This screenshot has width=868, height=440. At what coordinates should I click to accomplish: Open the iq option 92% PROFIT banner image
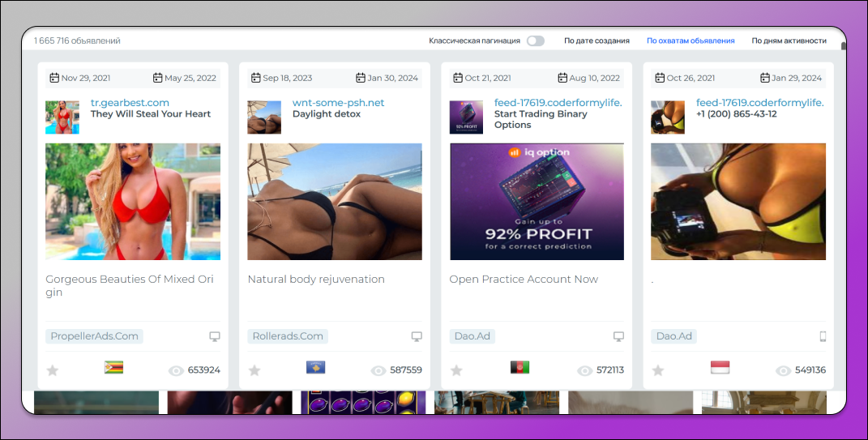coord(537,202)
